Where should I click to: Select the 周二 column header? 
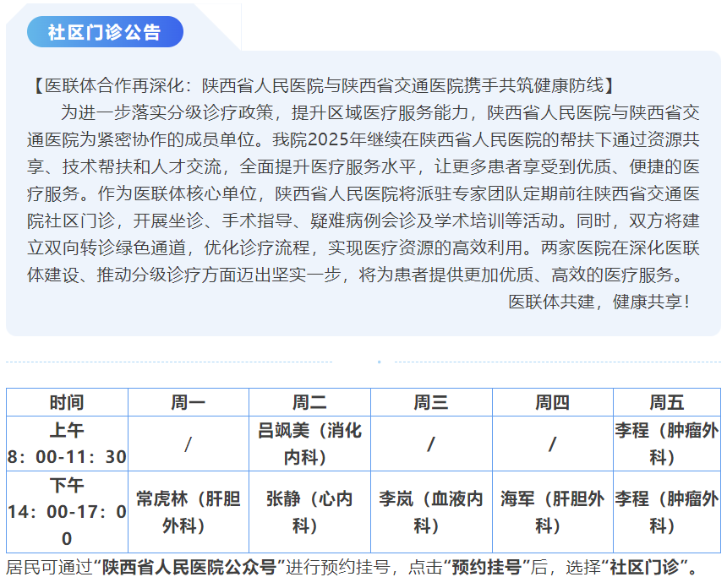coord(309,402)
